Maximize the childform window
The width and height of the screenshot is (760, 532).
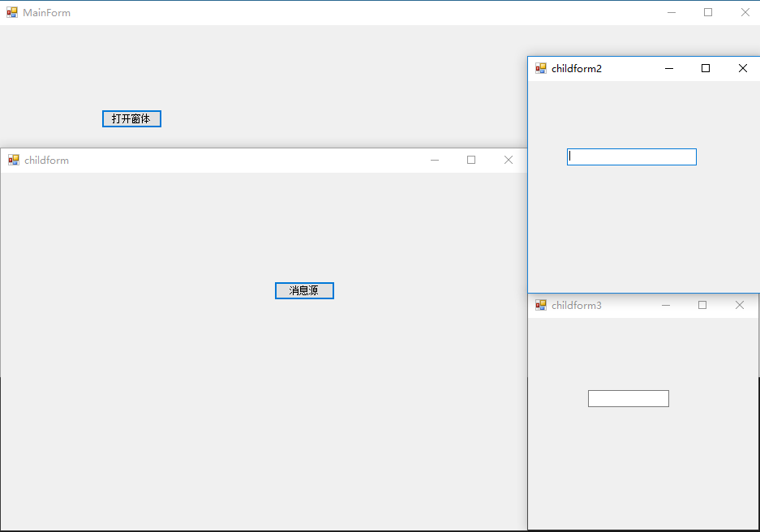pyautogui.click(x=471, y=160)
